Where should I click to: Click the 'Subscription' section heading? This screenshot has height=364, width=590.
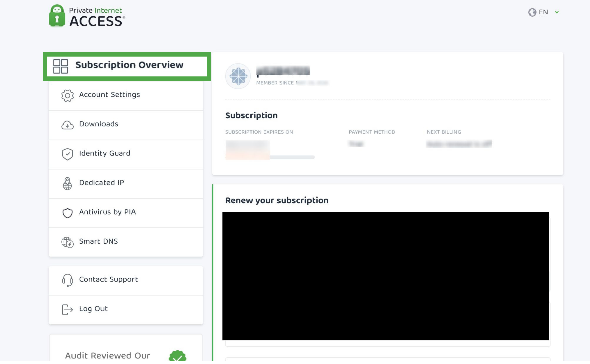[x=252, y=115]
